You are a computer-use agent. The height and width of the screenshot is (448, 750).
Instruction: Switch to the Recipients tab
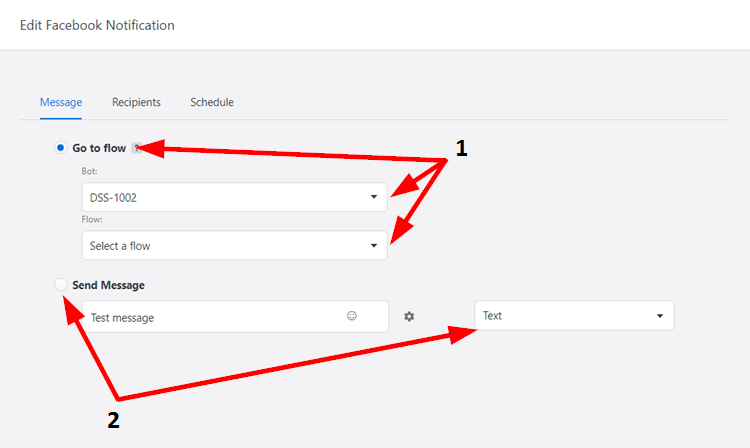(136, 102)
